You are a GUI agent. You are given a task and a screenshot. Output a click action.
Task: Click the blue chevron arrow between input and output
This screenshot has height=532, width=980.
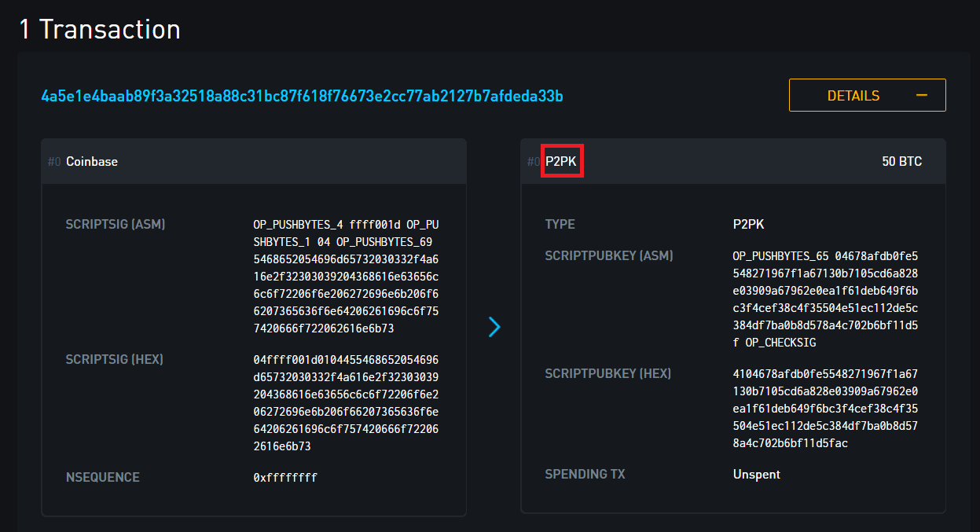tap(494, 327)
